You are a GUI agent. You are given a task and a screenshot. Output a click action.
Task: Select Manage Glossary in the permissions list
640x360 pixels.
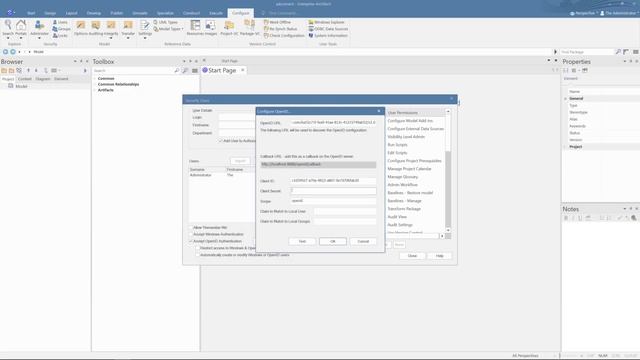(x=402, y=177)
